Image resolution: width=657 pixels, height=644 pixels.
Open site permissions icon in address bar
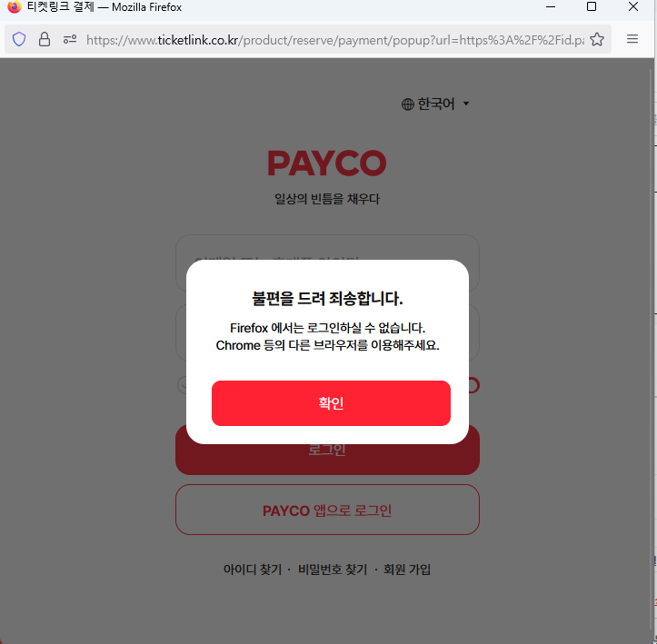[70, 39]
